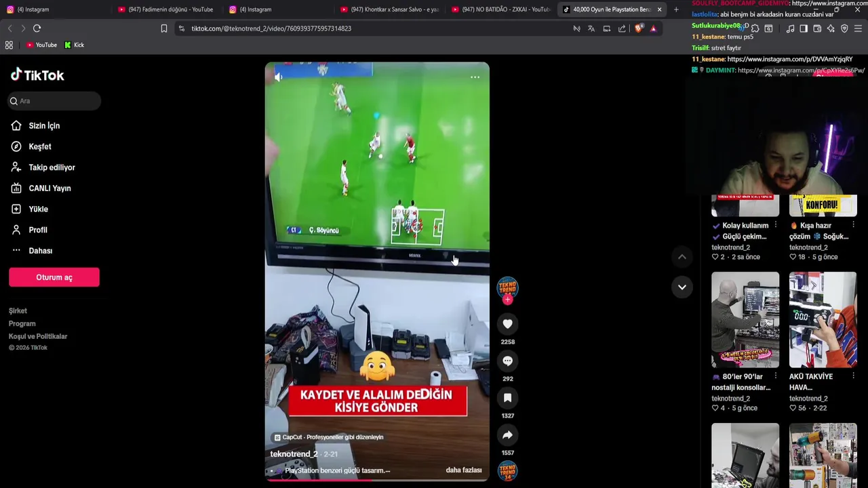
Task: Open the comments with bubble icon
Action: point(507,361)
